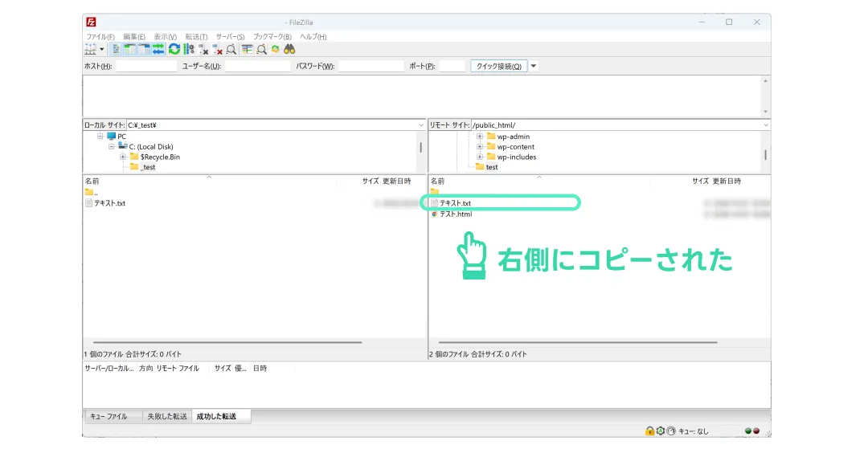This screenshot has width=868, height=453.
Task: Open the サーバー(S) menu
Action: tap(231, 36)
